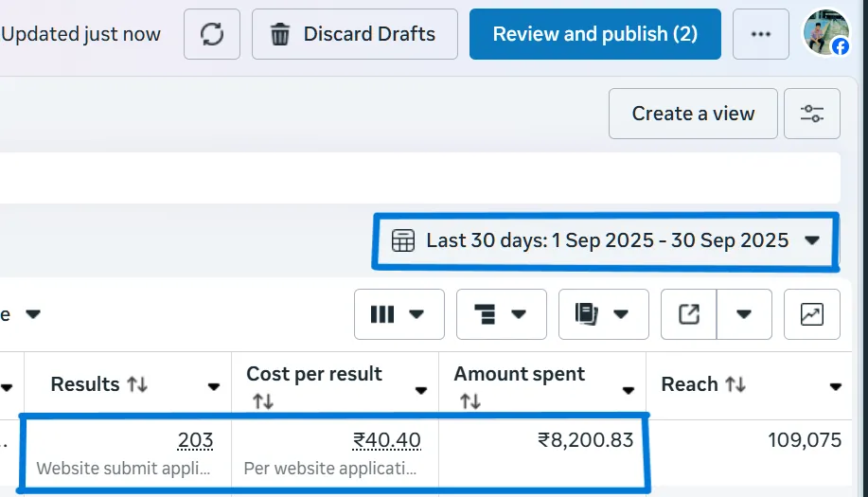Click the ₹40.40 cost per result value
Screen dimensions: 868x497
[x=387, y=440]
